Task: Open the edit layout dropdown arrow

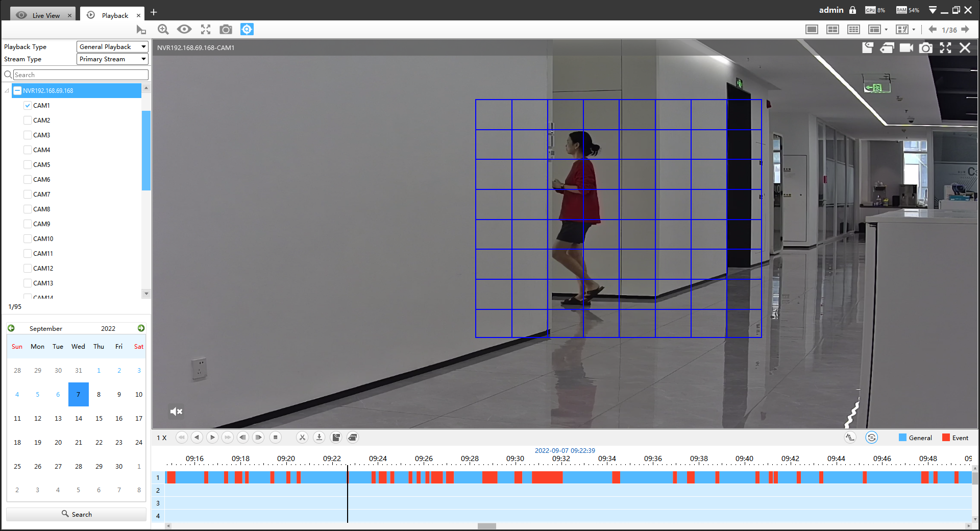Action: [x=914, y=30]
